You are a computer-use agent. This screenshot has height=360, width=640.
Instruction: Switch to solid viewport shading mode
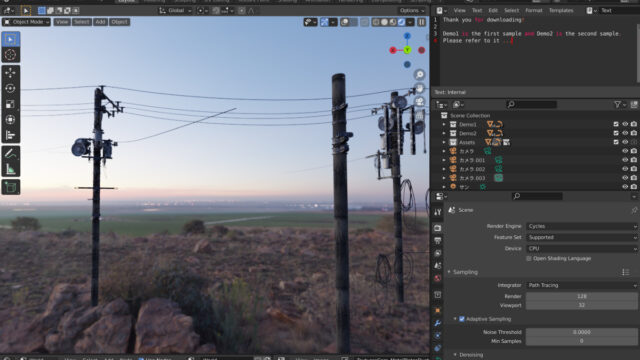384,22
